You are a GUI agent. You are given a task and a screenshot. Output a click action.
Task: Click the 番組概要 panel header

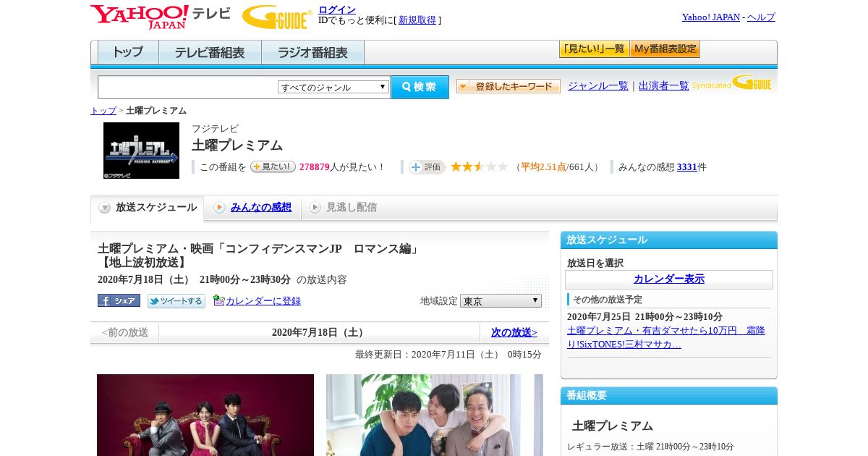pos(669,396)
